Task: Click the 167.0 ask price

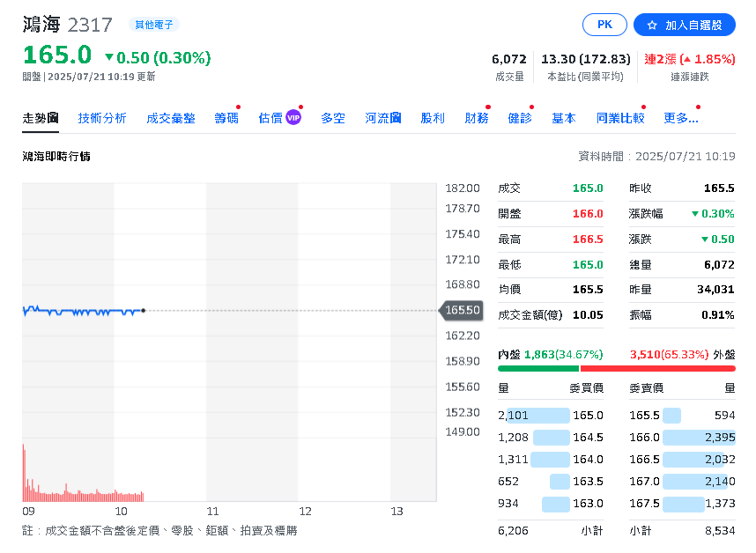Action: [645, 481]
